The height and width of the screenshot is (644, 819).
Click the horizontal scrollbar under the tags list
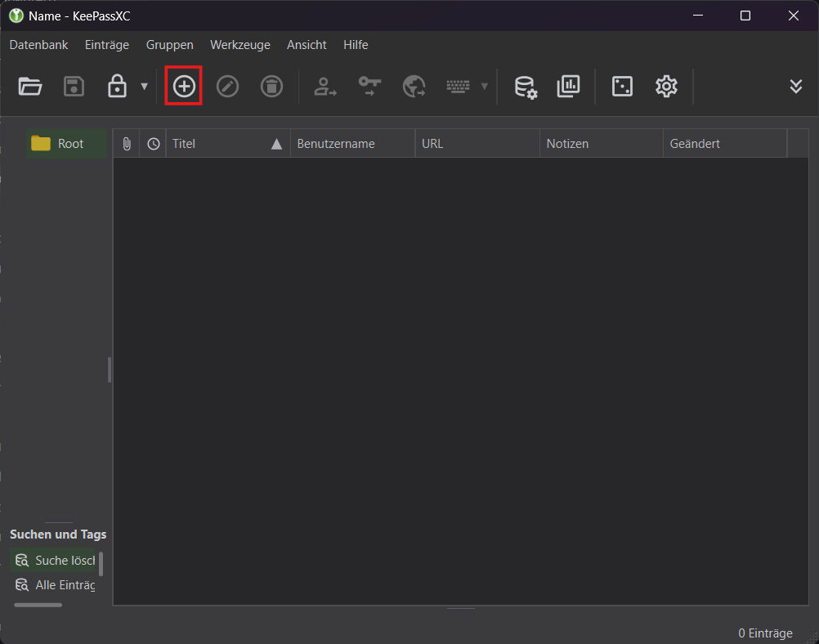[38, 605]
